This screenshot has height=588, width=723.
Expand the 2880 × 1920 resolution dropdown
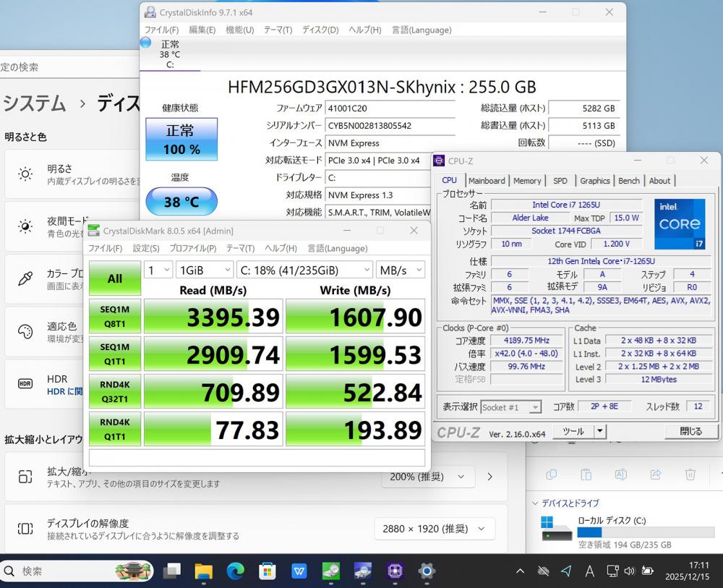[x=434, y=529]
